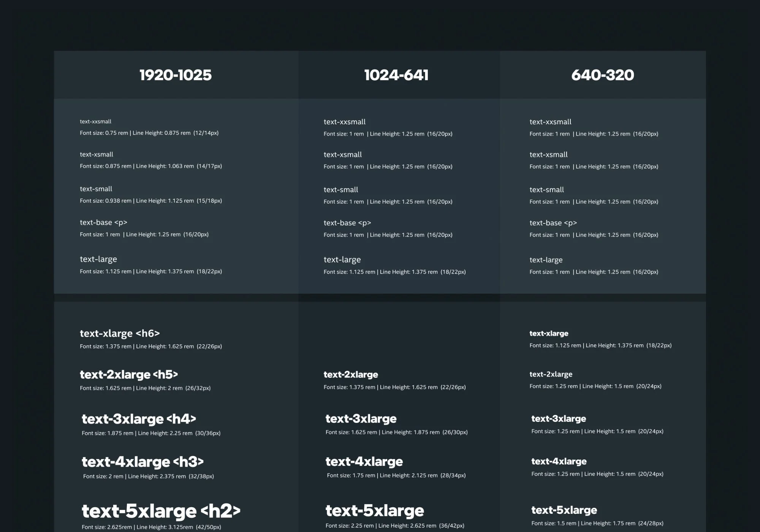Click "text-base <p>" in the 1920-1025 column
Screen dimensions: 760x532
click(x=103, y=223)
